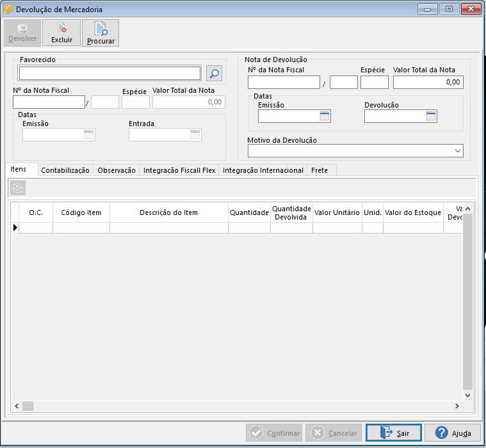486x448 pixels.
Task: Click the O.C. column header
Action: pyautogui.click(x=36, y=212)
